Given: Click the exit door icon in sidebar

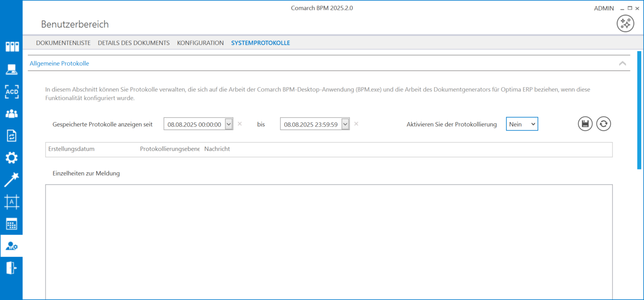Looking at the screenshot, I should click(11, 268).
